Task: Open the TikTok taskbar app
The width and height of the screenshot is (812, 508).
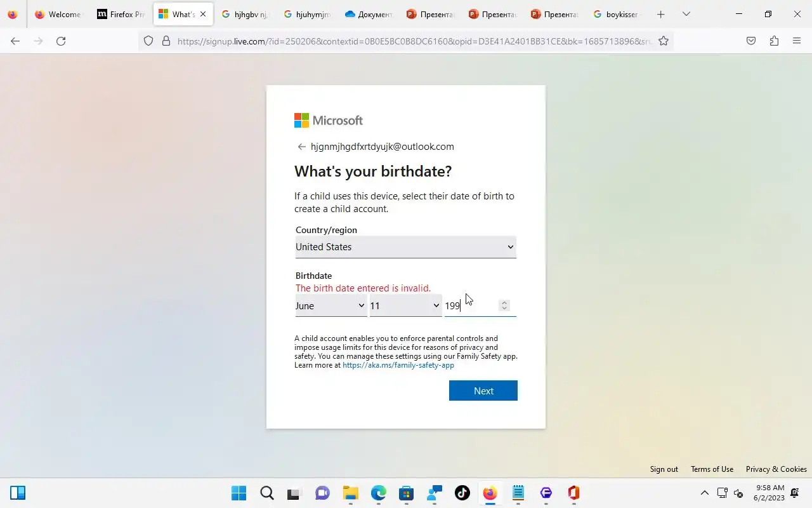Action: (x=462, y=493)
